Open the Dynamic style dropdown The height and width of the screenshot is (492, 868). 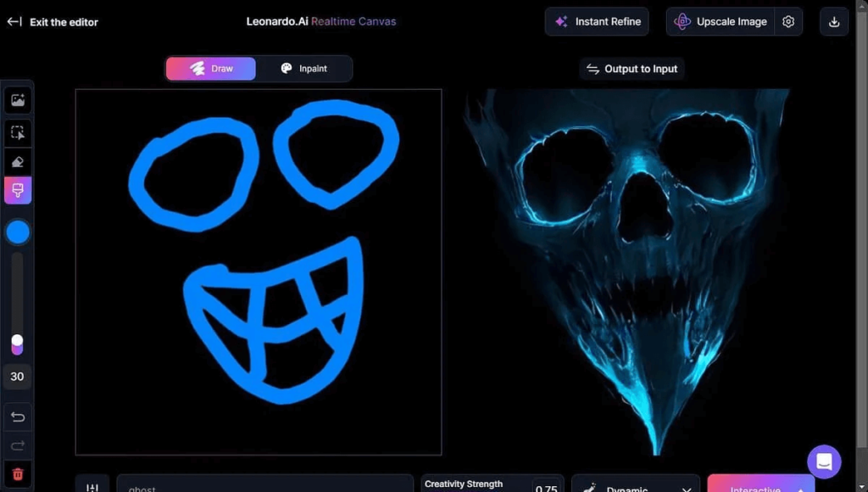(x=636, y=487)
